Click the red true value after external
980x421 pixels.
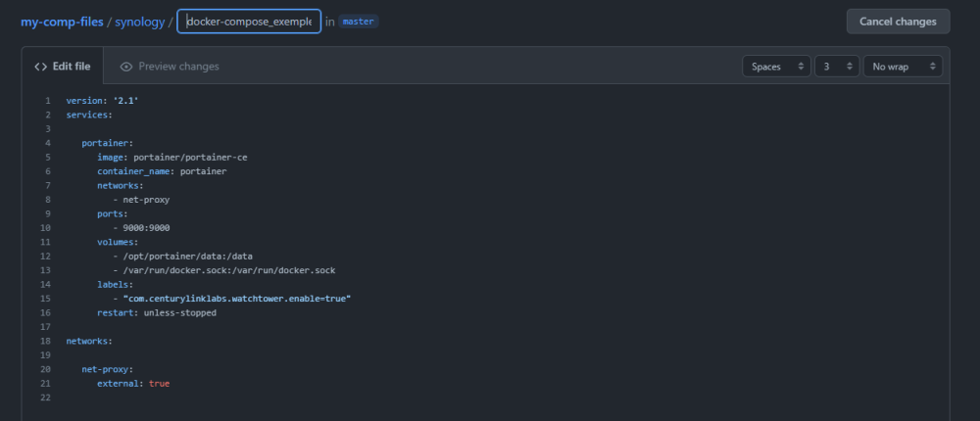159,384
